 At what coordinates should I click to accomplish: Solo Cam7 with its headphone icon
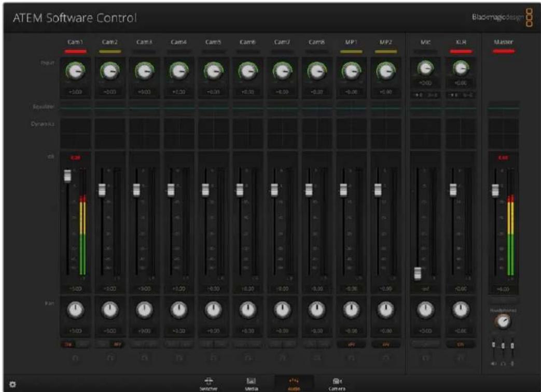pyautogui.click(x=282, y=358)
